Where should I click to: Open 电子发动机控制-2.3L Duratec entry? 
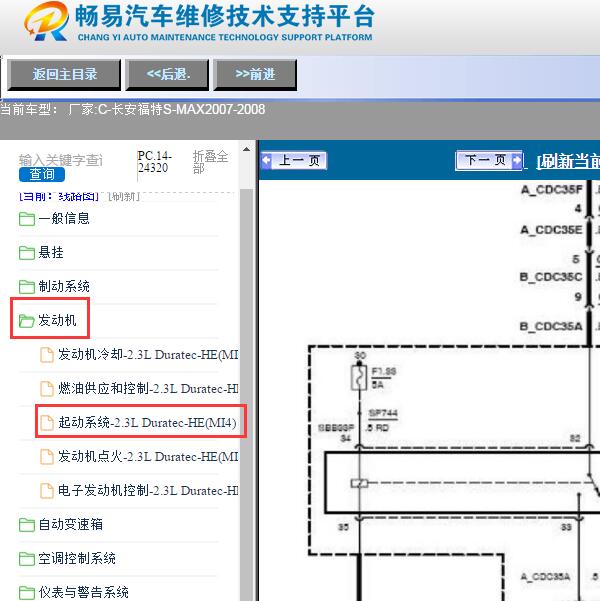(148, 491)
